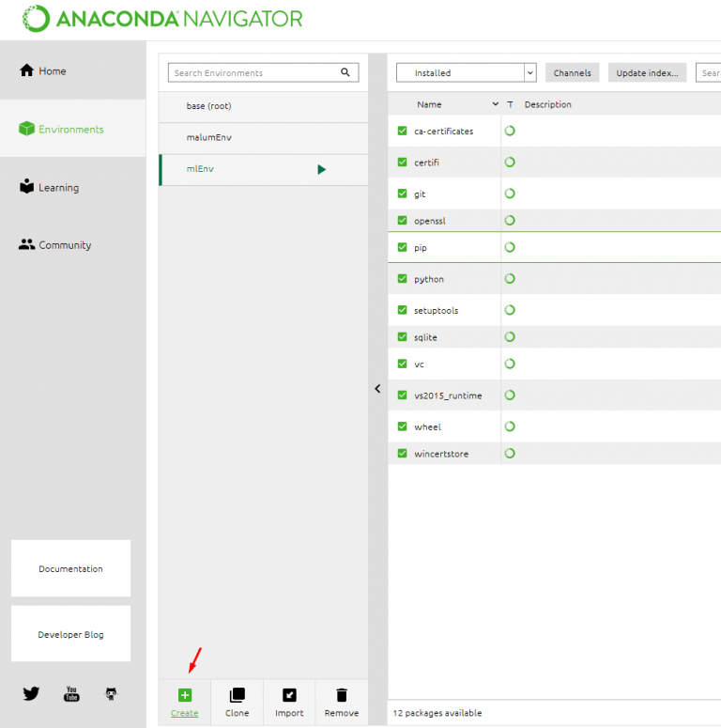Focus the Search Environments field
Screen dimensions: 721x728
click(264, 73)
